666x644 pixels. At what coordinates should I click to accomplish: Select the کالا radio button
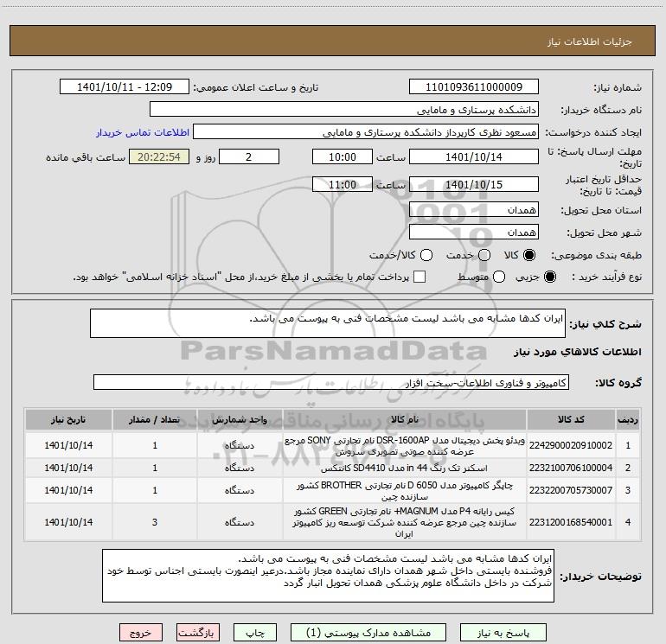(529, 255)
